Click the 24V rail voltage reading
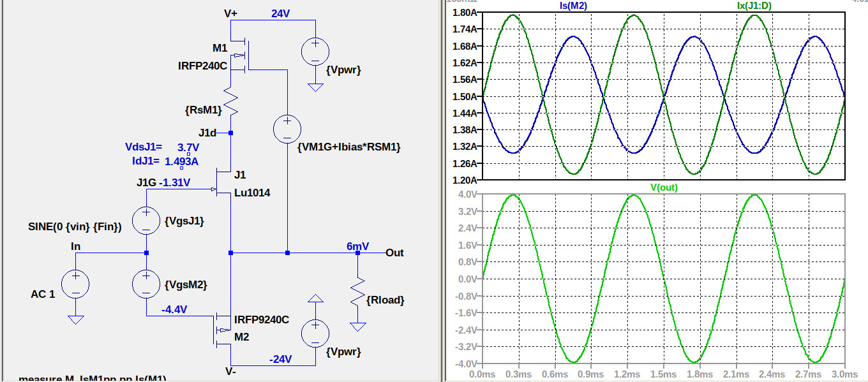The image size is (868, 382). pyautogui.click(x=281, y=13)
